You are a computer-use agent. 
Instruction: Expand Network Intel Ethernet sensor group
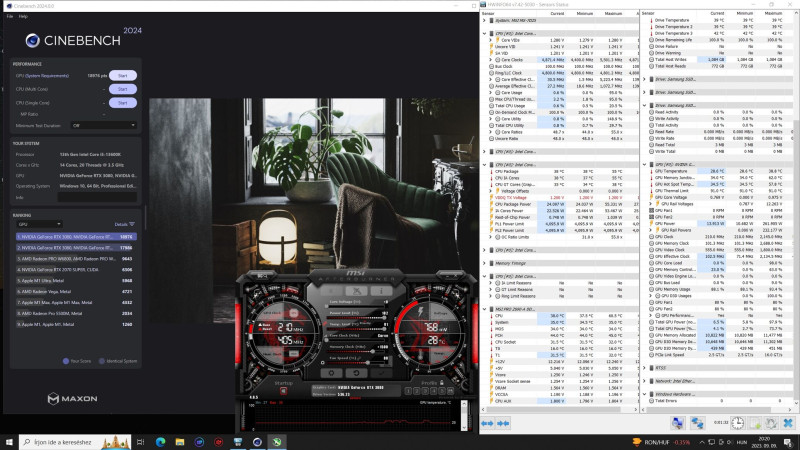click(x=644, y=381)
